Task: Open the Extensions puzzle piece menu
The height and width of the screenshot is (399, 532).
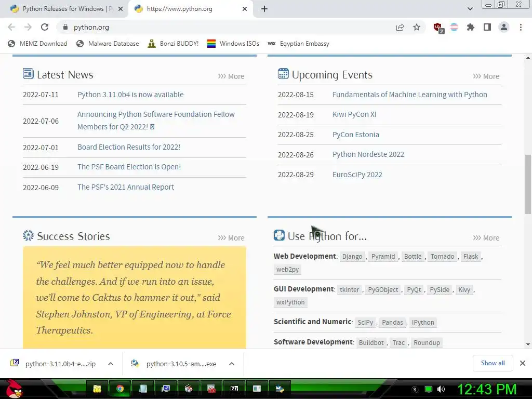Action: coord(471,27)
